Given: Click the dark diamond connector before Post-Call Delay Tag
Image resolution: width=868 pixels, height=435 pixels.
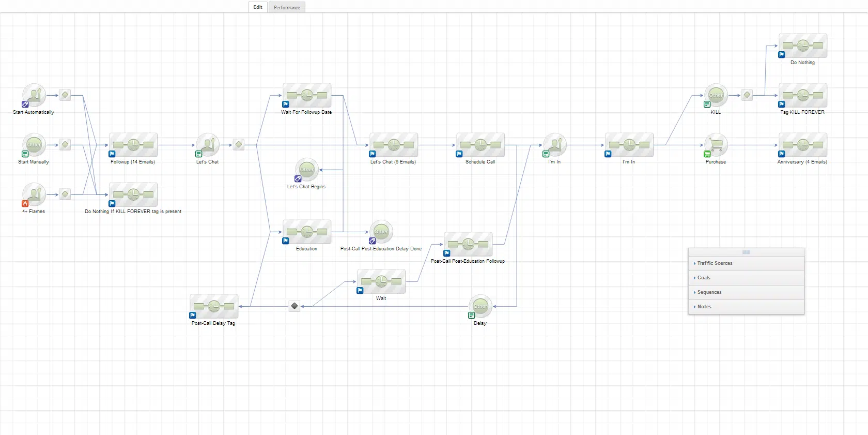Looking at the screenshot, I should 295,306.
